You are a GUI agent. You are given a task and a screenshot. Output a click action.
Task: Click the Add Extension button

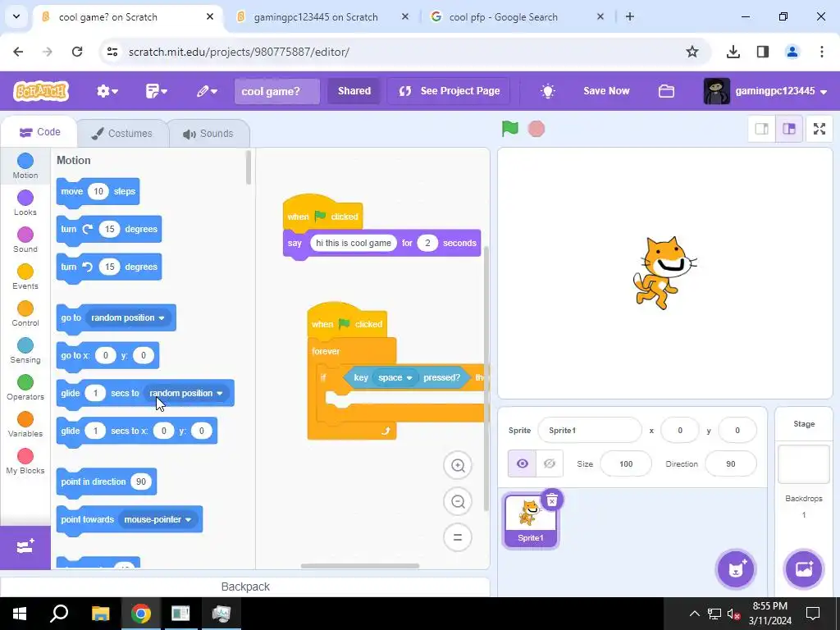[25, 547]
